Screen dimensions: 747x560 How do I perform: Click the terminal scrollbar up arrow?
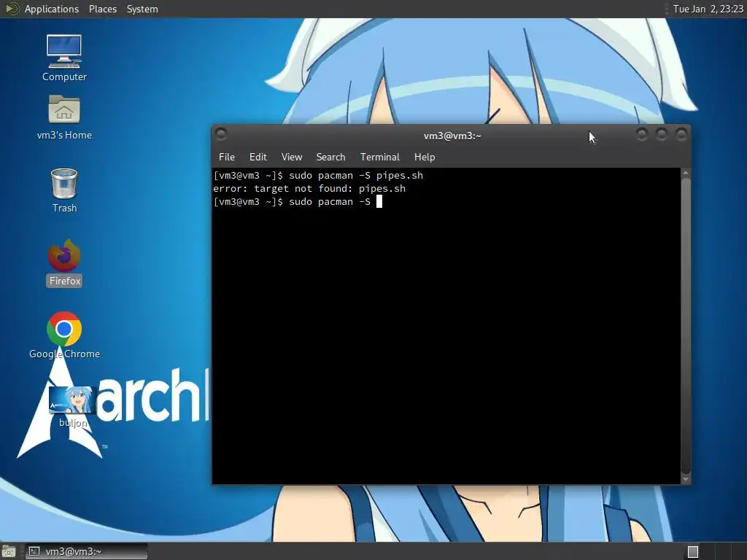686,173
